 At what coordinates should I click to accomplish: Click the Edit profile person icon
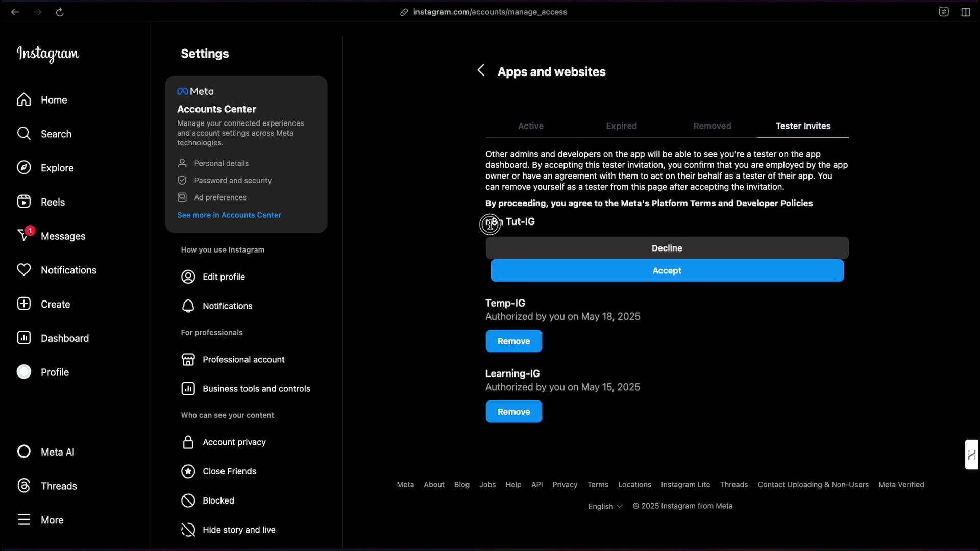coord(188,277)
